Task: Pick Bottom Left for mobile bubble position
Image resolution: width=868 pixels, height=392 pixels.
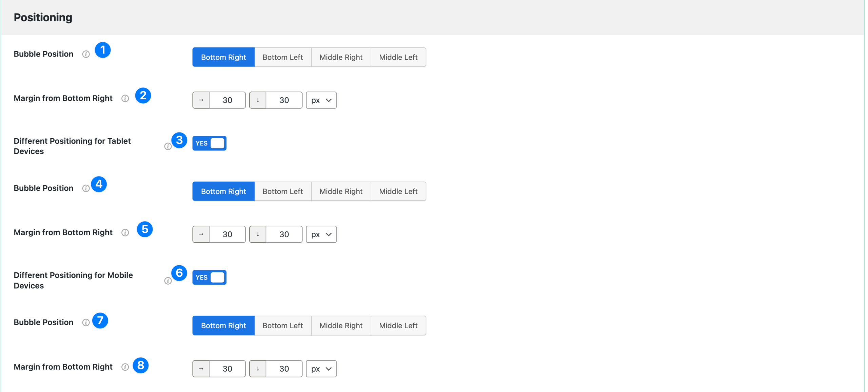Action: pos(282,326)
